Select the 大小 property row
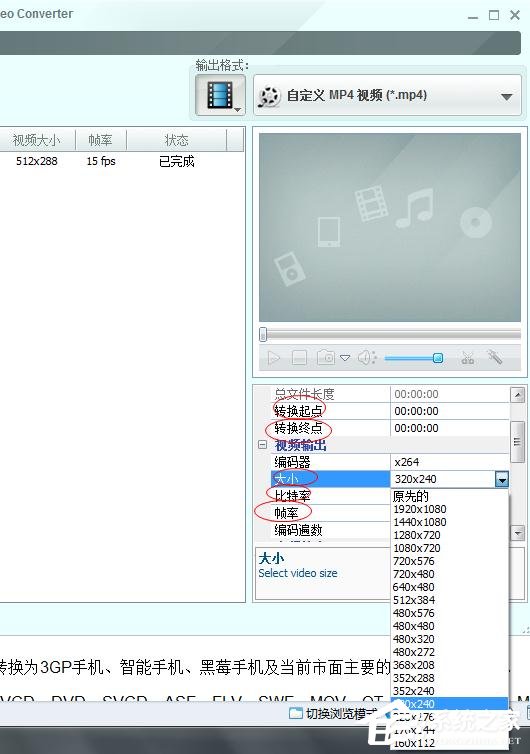This screenshot has width=530, height=754. click(x=331, y=479)
